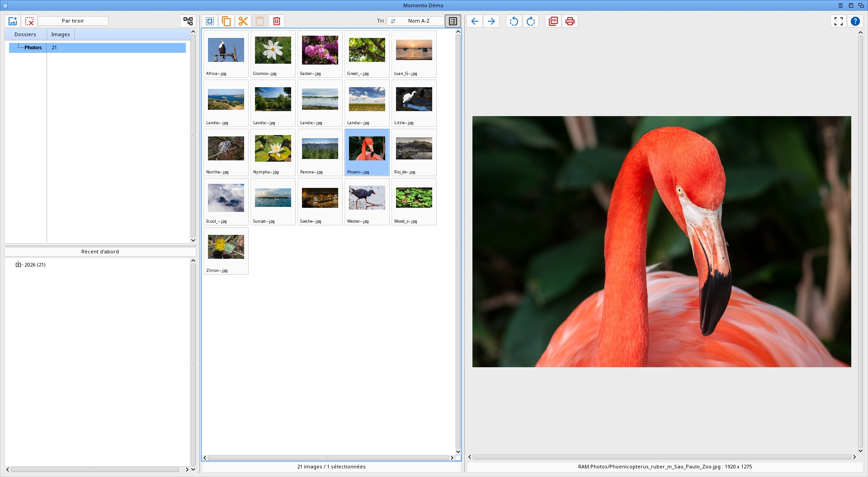This screenshot has height=477, width=868.
Task: Rotate image counterclockwise
Action: (514, 21)
